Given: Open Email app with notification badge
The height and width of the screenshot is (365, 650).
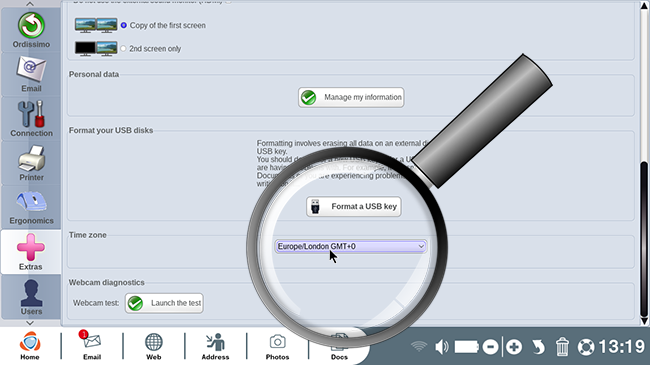Looking at the screenshot, I should [91, 346].
